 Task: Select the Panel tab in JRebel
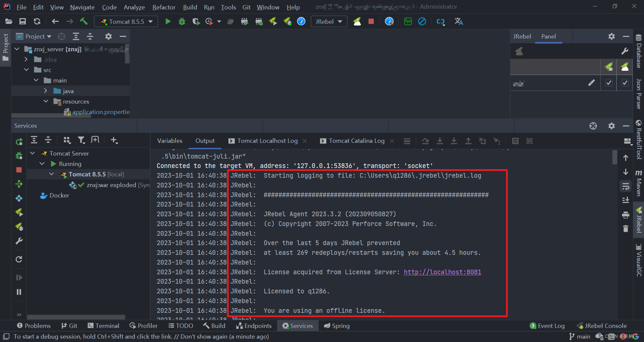pyautogui.click(x=548, y=36)
